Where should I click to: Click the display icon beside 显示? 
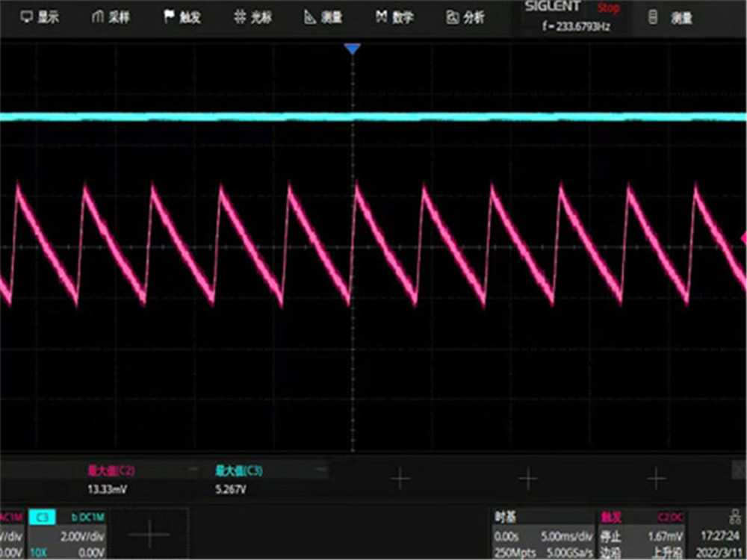tap(27, 17)
